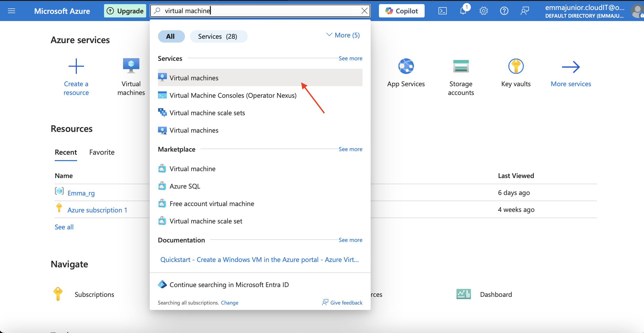Image resolution: width=644 pixels, height=333 pixels.
Task: Click the Microsoft Entra ID diamond icon
Action: tap(162, 284)
